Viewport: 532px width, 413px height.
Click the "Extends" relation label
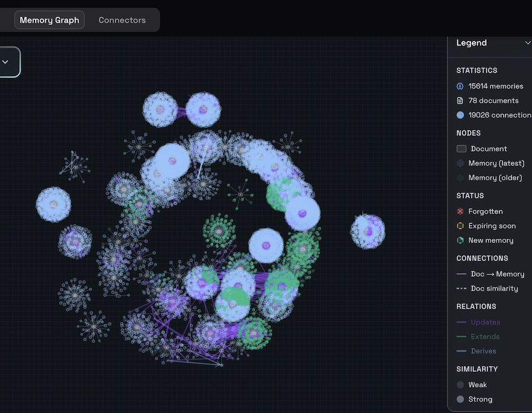click(x=485, y=337)
